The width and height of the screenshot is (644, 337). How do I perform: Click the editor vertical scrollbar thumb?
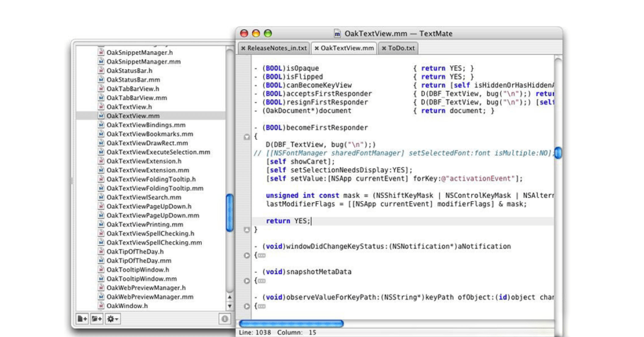click(x=558, y=153)
